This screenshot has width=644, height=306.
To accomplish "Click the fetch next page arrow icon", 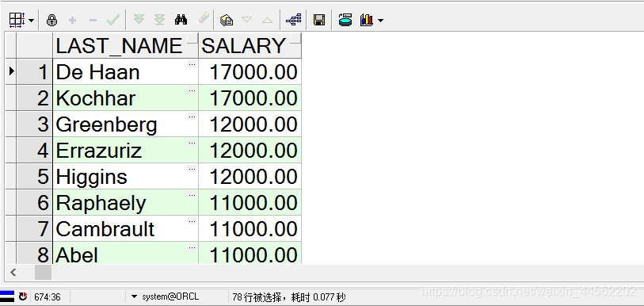I will 139,19.
